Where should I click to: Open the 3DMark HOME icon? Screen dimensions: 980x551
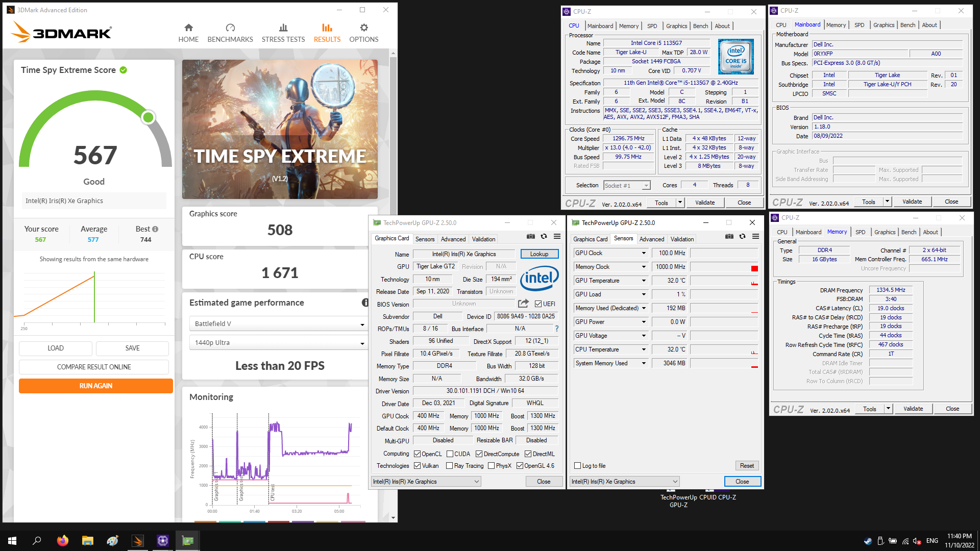(188, 28)
